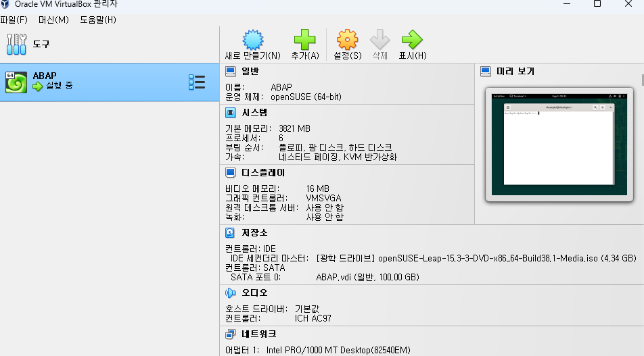Click the Network (네트워크) section icon
644x356 pixels.
231,334
